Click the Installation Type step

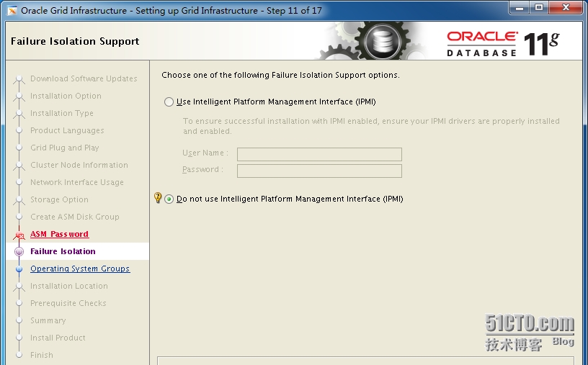click(x=62, y=113)
